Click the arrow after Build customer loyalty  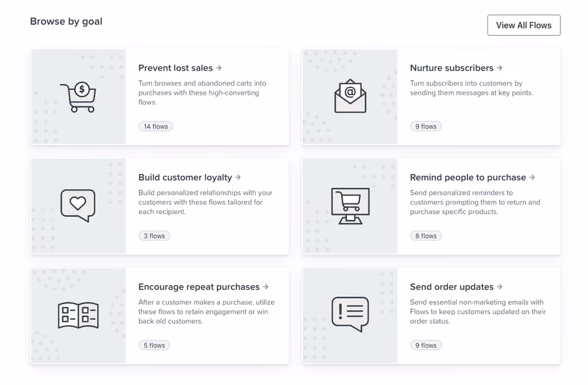tap(238, 178)
